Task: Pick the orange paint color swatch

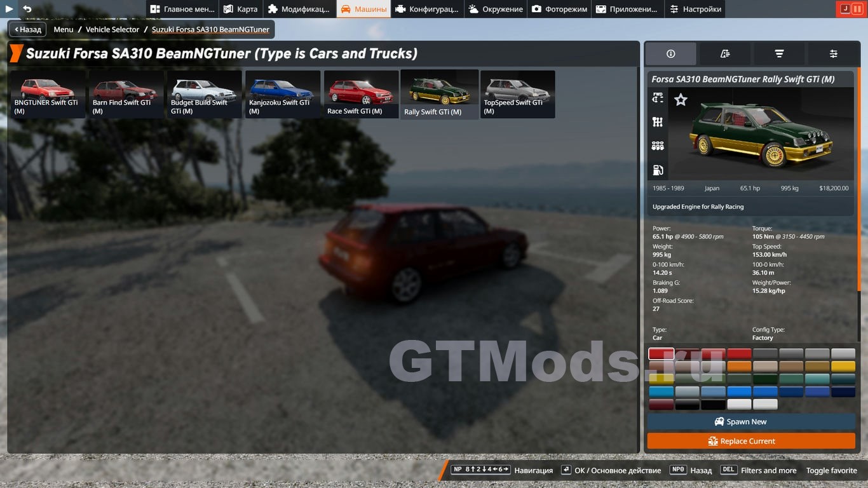Action: coord(739,367)
